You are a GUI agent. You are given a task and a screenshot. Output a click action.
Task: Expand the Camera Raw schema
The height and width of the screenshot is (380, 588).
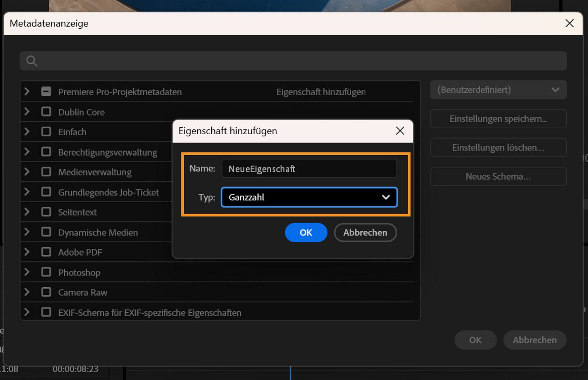[x=27, y=292]
